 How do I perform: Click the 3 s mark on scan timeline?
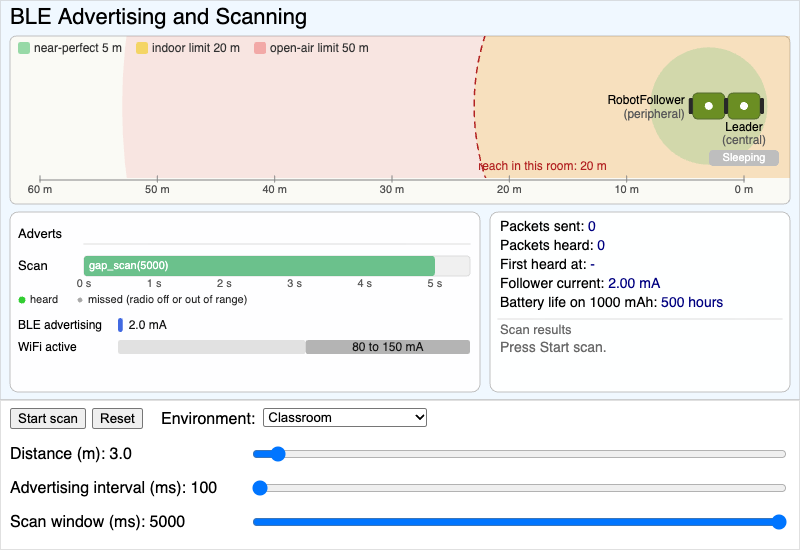(x=294, y=284)
